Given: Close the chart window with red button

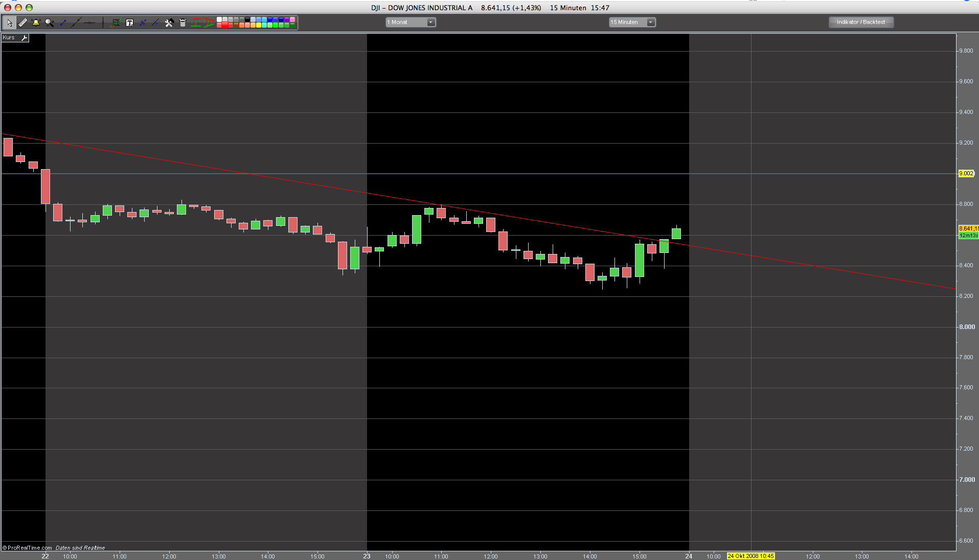Looking at the screenshot, I should (x=7, y=8).
